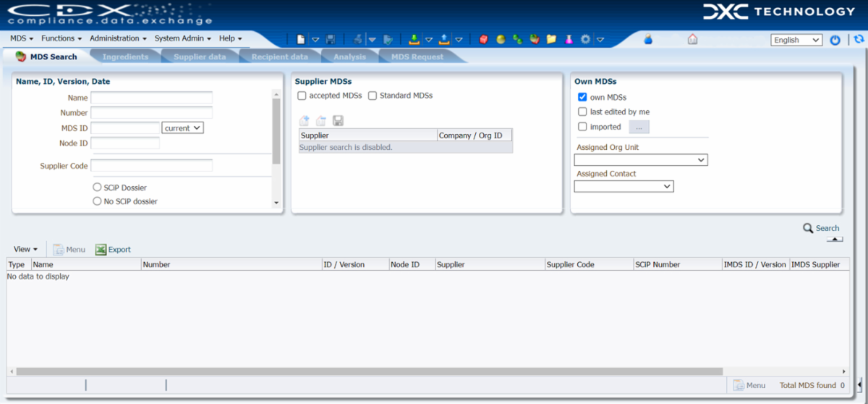The height and width of the screenshot is (404, 868).
Task: Switch to the Recipient data tab
Action: pyautogui.click(x=279, y=56)
